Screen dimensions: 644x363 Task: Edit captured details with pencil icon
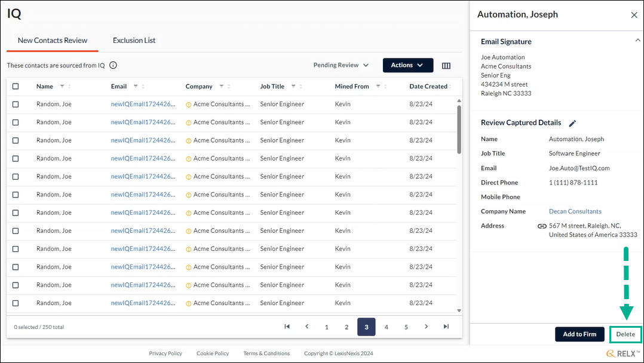click(572, 123)
